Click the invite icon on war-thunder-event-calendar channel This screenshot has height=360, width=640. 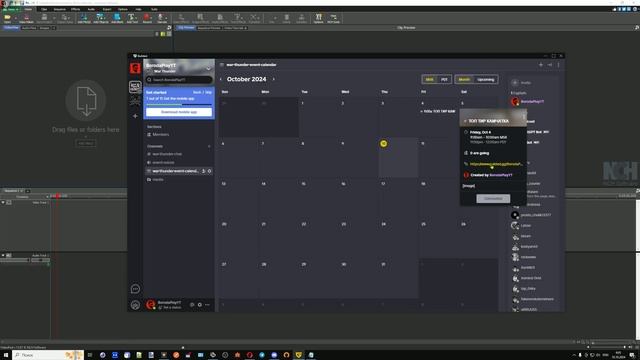(x=203, y=171)
